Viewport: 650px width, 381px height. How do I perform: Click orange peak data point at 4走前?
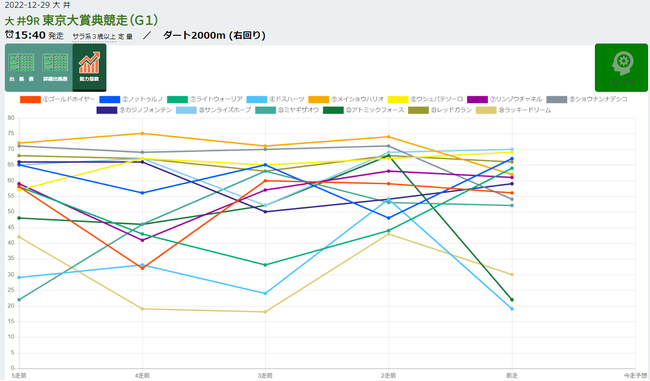[x=142, y=133]
